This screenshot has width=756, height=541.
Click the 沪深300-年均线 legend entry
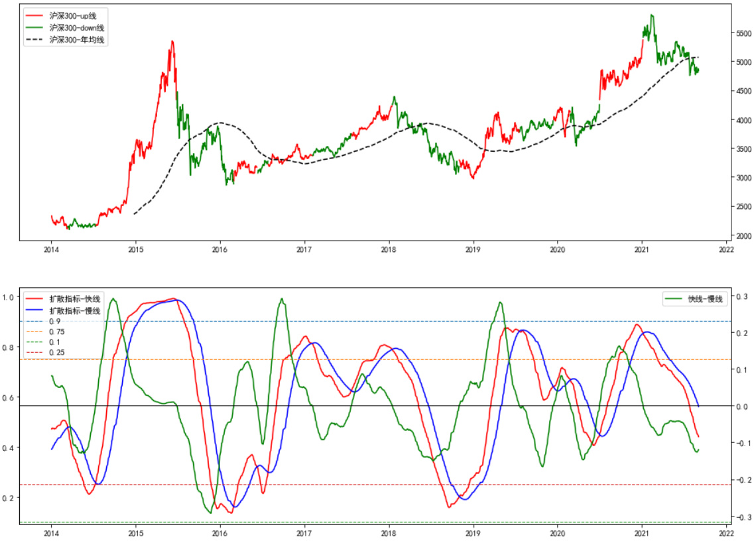tap(64, 40)
